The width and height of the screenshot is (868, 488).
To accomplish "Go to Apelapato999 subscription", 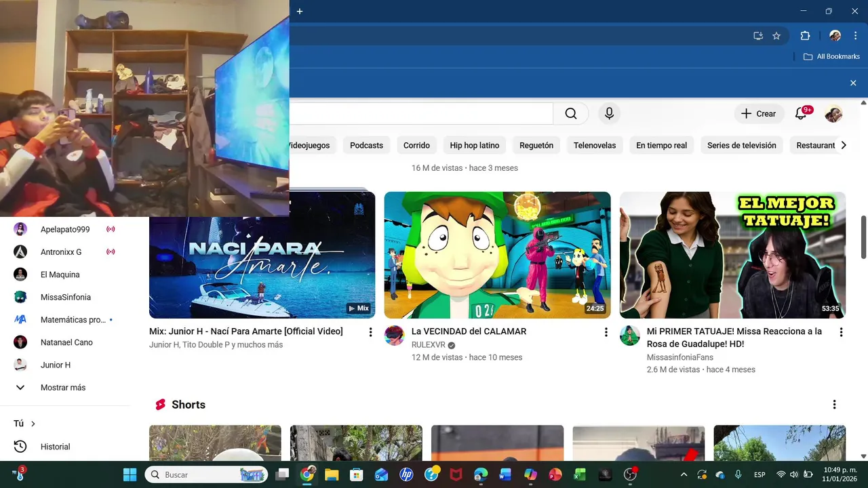I will tap(65, 229).
